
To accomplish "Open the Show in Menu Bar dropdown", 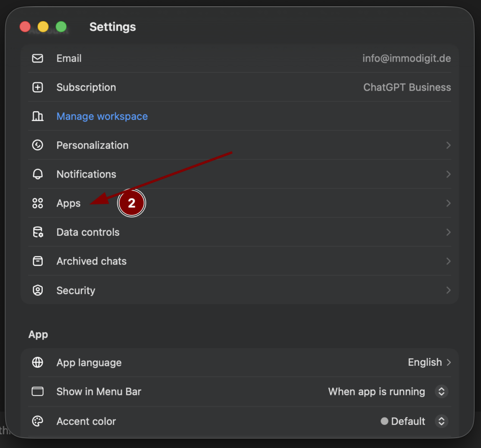I will [x=441, y=392].
